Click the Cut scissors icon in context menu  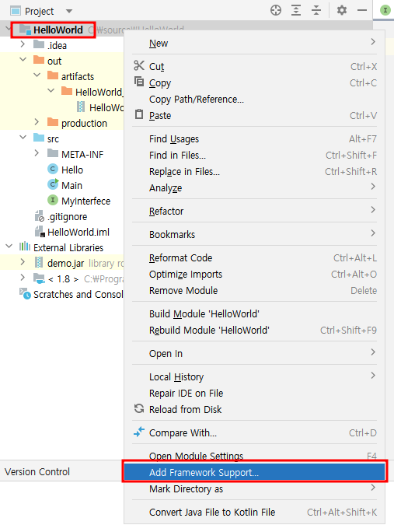(139, 65)
